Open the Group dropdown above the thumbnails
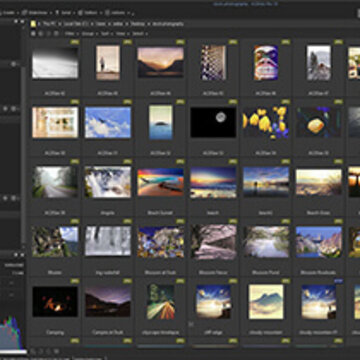The width and height of the screenshot is (360, 360). [x=89, y=33]
